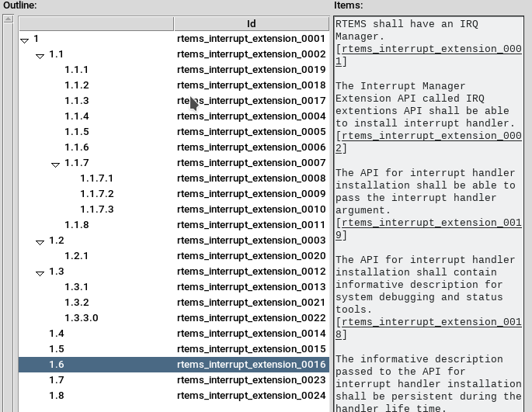Image resolution: width=532 pixels, height=412 pixels.
Task: Click Id cell rtems_interrupt_extension_0007
Action: click(252, 163)
